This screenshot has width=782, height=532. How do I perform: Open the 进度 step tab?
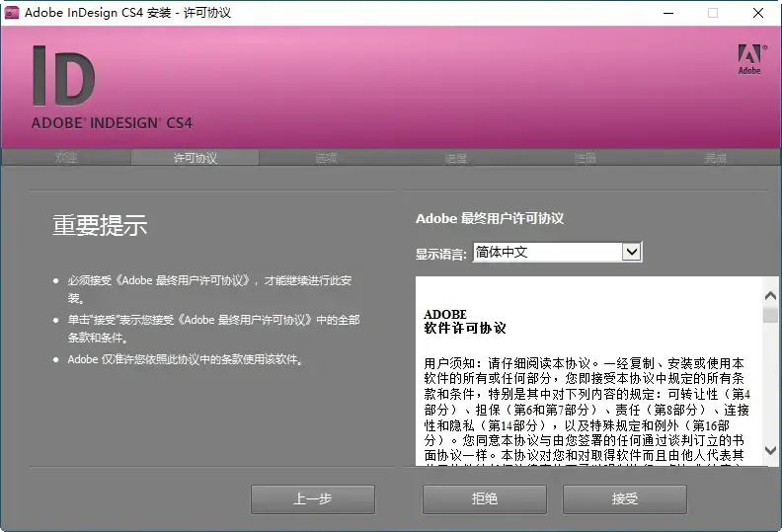click(x=456, y=158)
